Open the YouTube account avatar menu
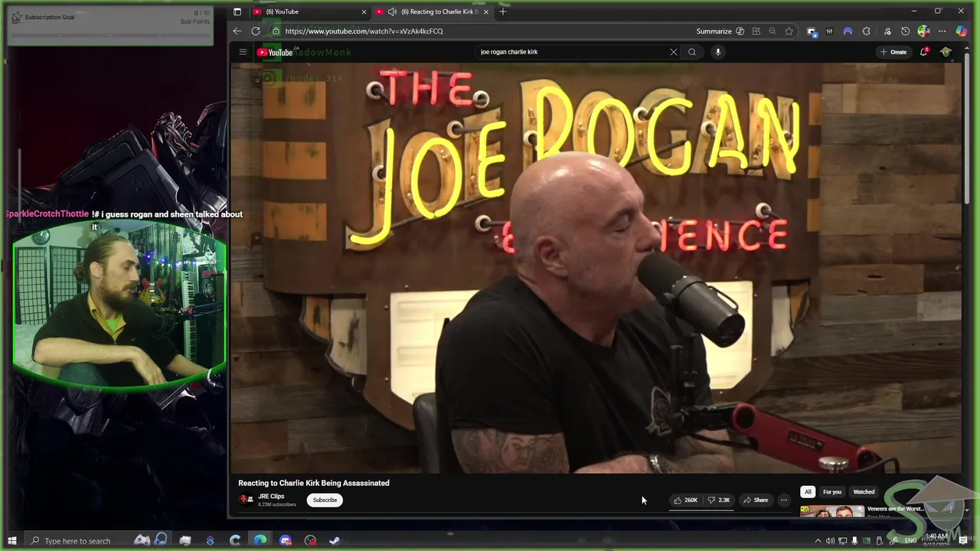 click(946, 52)
